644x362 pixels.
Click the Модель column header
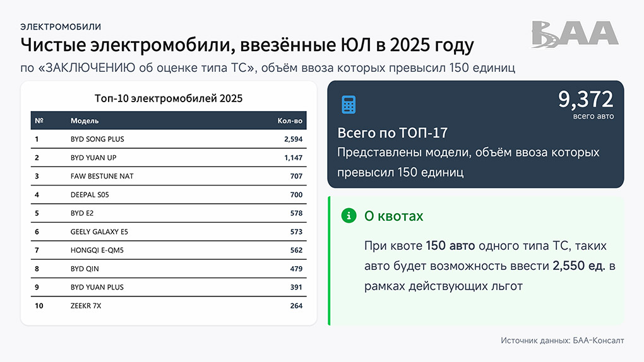(85, 120)
